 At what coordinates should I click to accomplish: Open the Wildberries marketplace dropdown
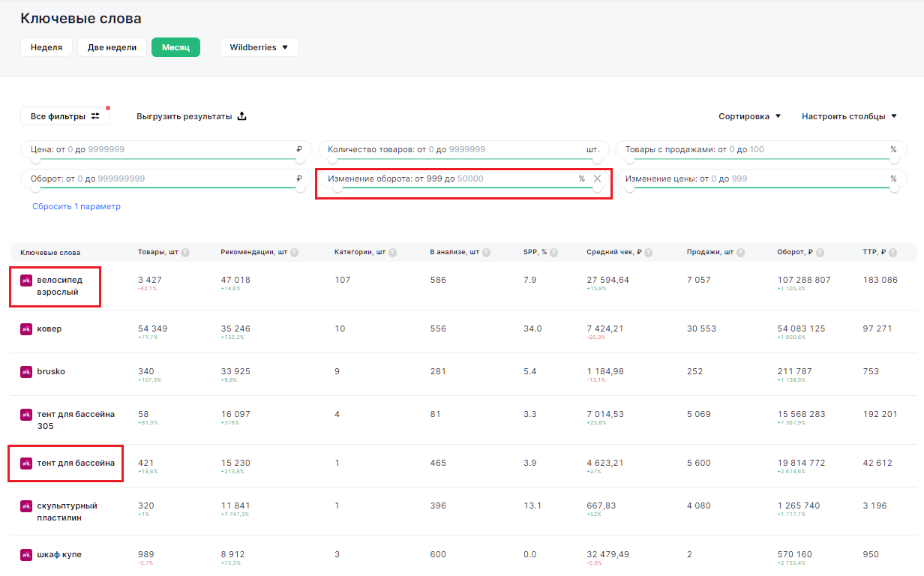259,47
